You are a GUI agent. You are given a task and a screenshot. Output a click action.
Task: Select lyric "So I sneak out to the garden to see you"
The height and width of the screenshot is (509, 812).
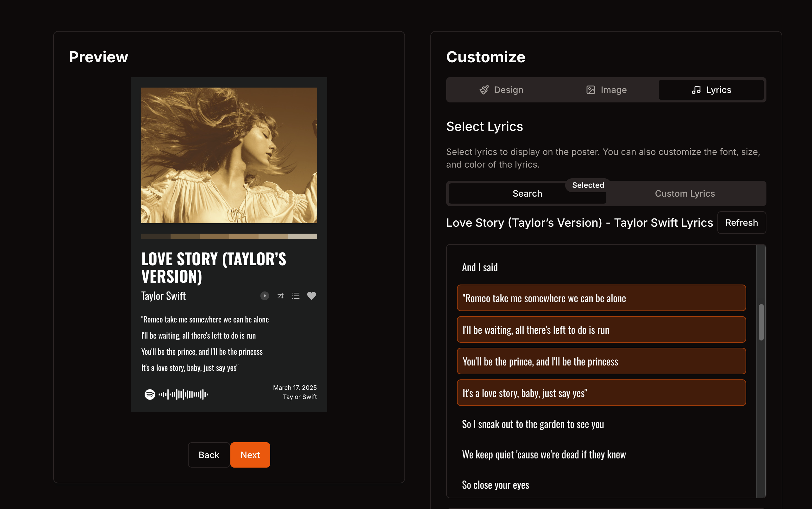point(601,424)
